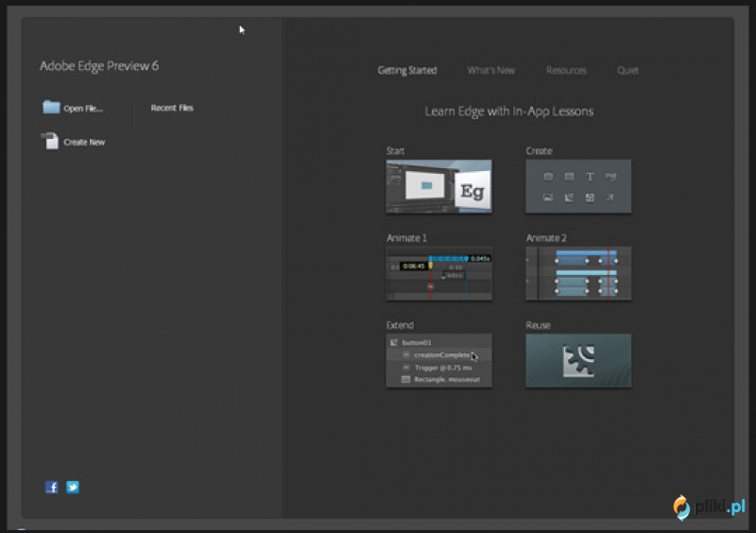
Task: Start the Extend lesson thumbnail
Action: [x=438, y=360]
